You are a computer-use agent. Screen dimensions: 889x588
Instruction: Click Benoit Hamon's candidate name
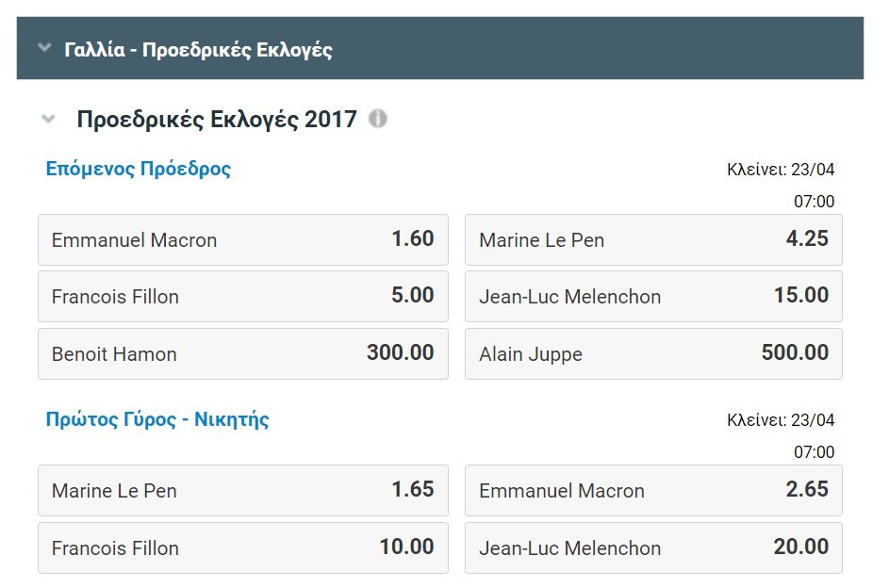tap(115, 354)
